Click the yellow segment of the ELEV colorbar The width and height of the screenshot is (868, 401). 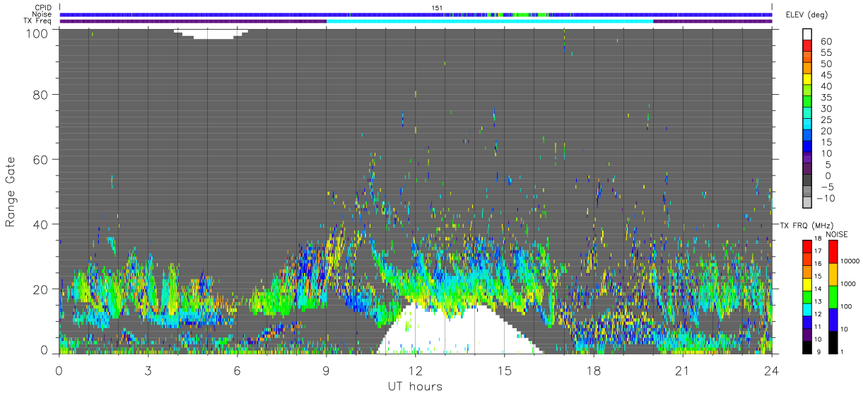click(x=807, y=79)
